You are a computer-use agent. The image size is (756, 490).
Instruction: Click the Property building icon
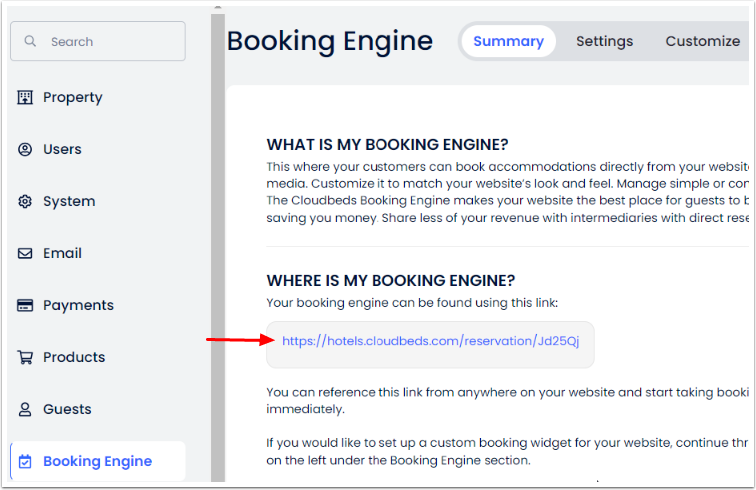tap(26, 97)
